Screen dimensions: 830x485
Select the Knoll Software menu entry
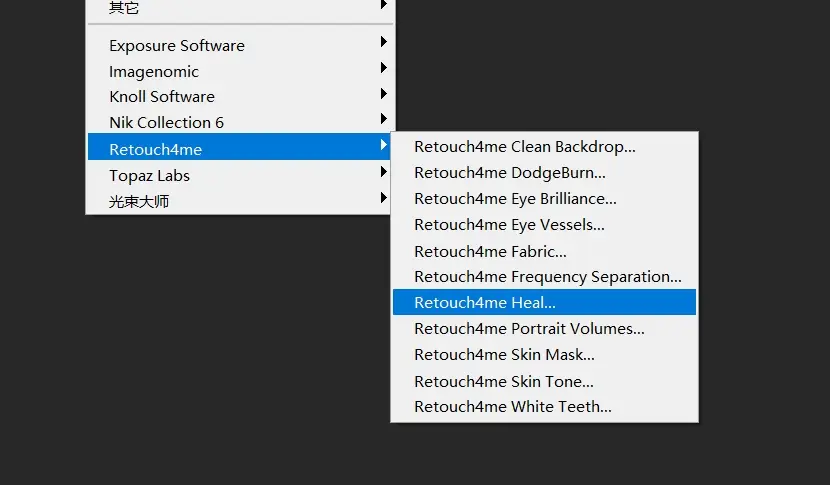(x=162, y=97)
